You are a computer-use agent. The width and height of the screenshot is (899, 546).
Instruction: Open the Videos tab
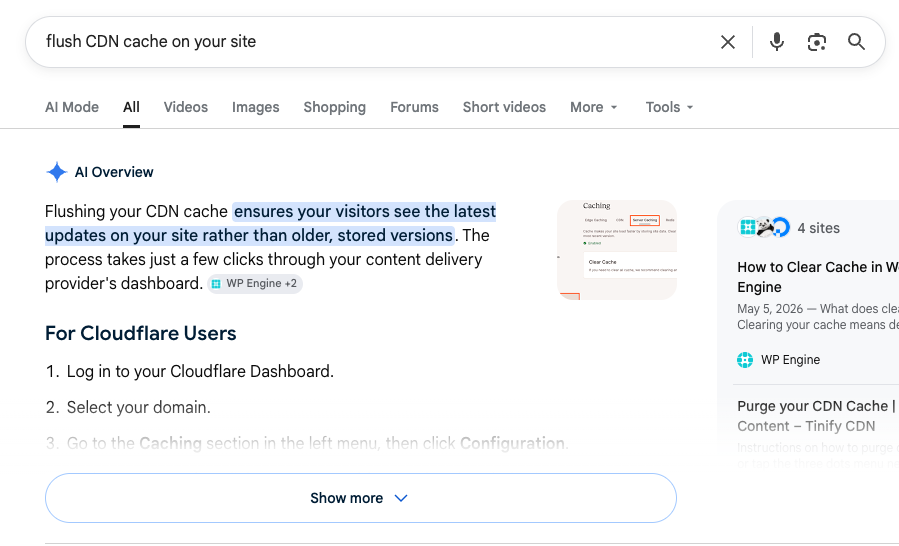pos(186,107)
